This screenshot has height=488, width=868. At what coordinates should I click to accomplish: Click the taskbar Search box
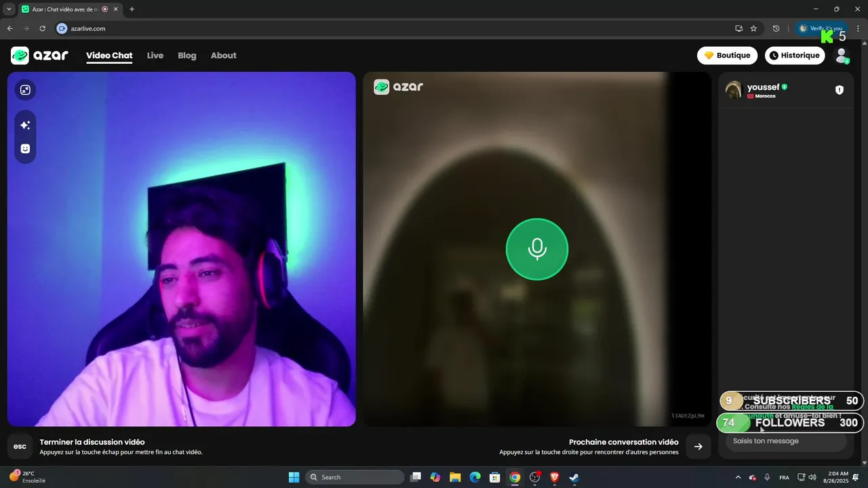coord(353,477)
